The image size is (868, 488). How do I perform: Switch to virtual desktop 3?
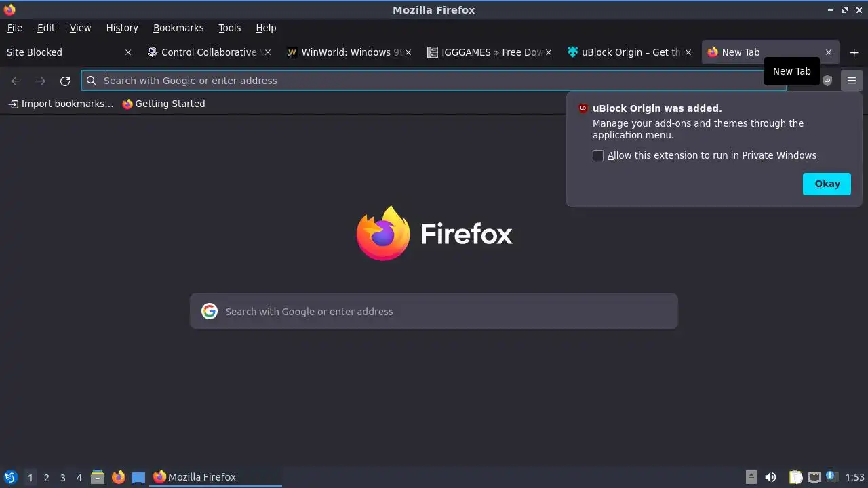pos(62,478)
